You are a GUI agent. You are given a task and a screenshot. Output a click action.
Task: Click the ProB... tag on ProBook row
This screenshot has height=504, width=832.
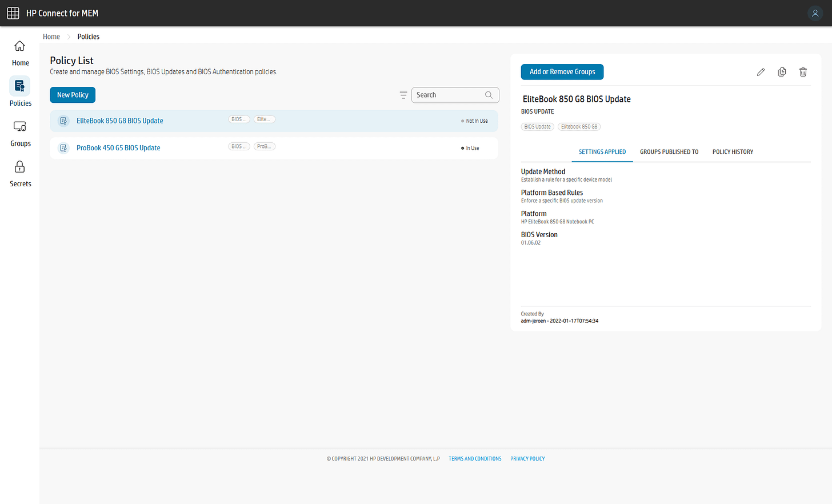click(265, 146)
